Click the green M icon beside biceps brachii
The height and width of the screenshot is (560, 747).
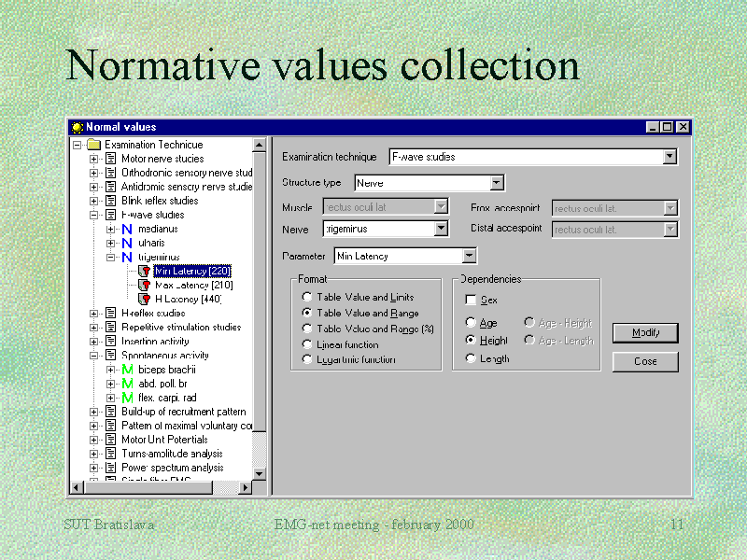(127, 369)
